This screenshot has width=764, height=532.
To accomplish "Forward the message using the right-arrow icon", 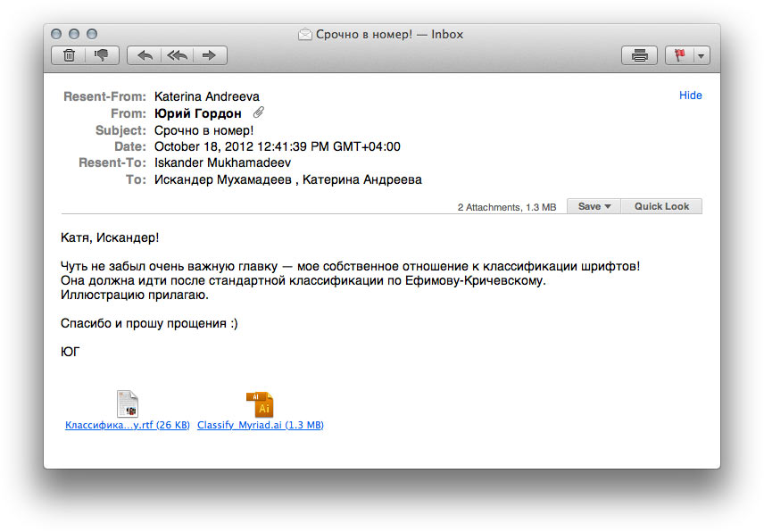I will click(x=210, y=55).
